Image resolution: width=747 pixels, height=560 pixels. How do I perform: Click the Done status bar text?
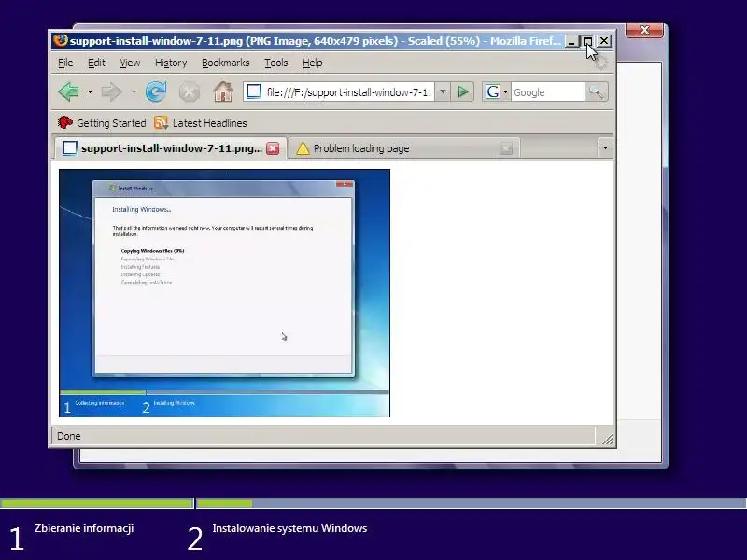[x=68, y=436]
